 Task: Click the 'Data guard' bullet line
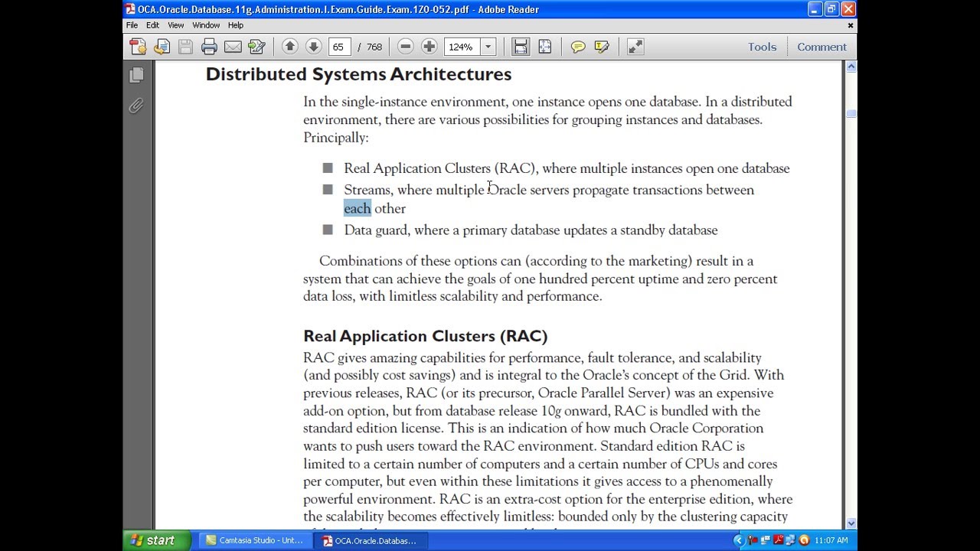tap(531, 230)
